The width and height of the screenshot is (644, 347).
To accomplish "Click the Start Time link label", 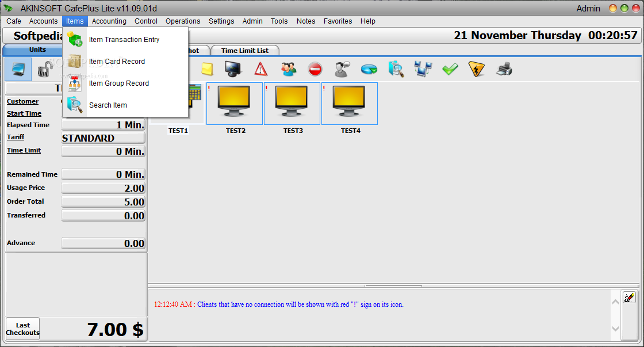I will coord(24,113).
